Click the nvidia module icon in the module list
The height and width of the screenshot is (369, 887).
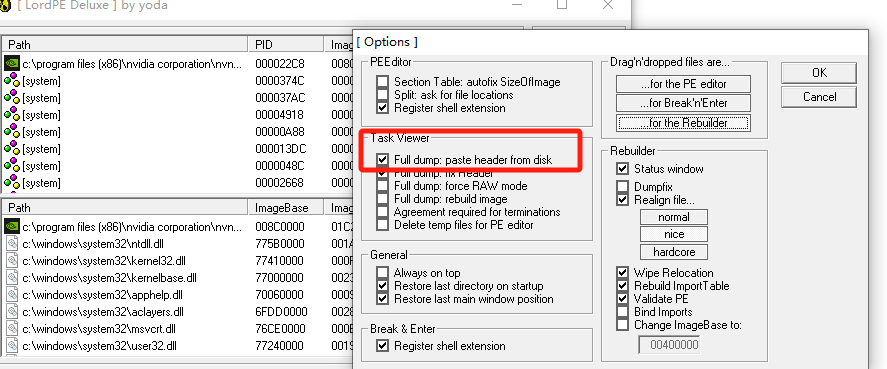click(x=11, y=227)
